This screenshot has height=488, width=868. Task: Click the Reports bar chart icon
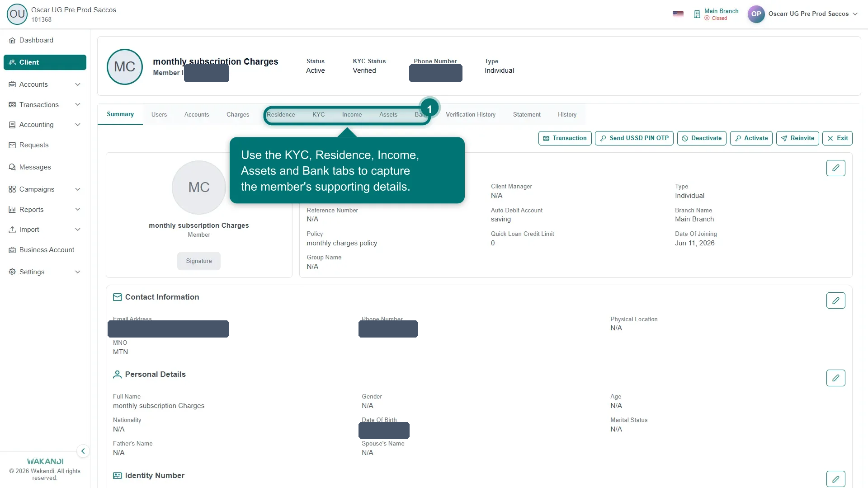tap(12, 210)
